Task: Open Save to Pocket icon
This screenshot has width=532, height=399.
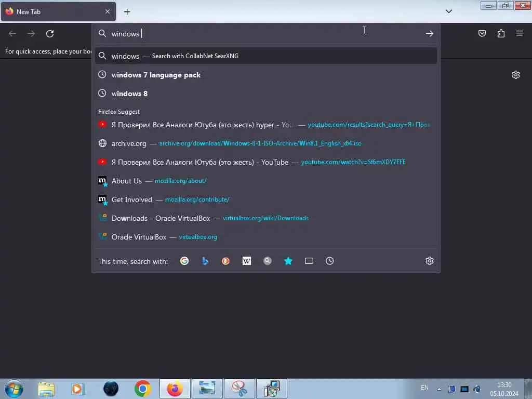Action: pyautogui.click(x=482, y=33)
